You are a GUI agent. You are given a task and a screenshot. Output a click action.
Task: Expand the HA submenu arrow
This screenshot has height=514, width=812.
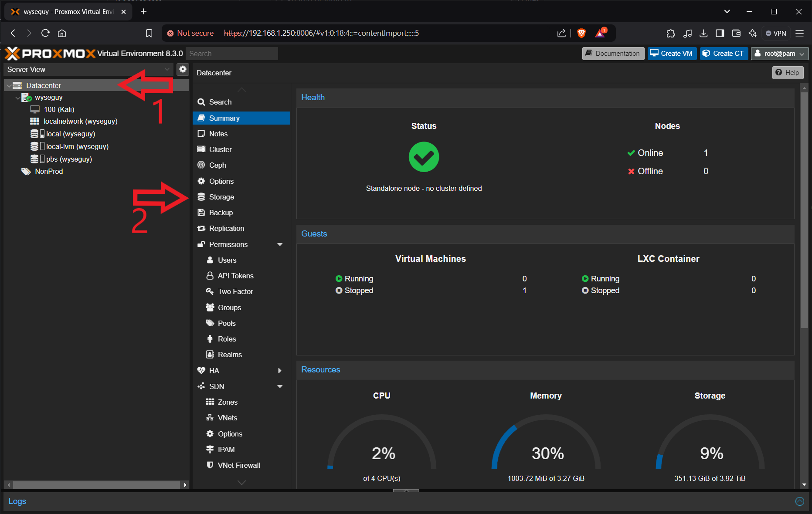[x=280, y=371]
